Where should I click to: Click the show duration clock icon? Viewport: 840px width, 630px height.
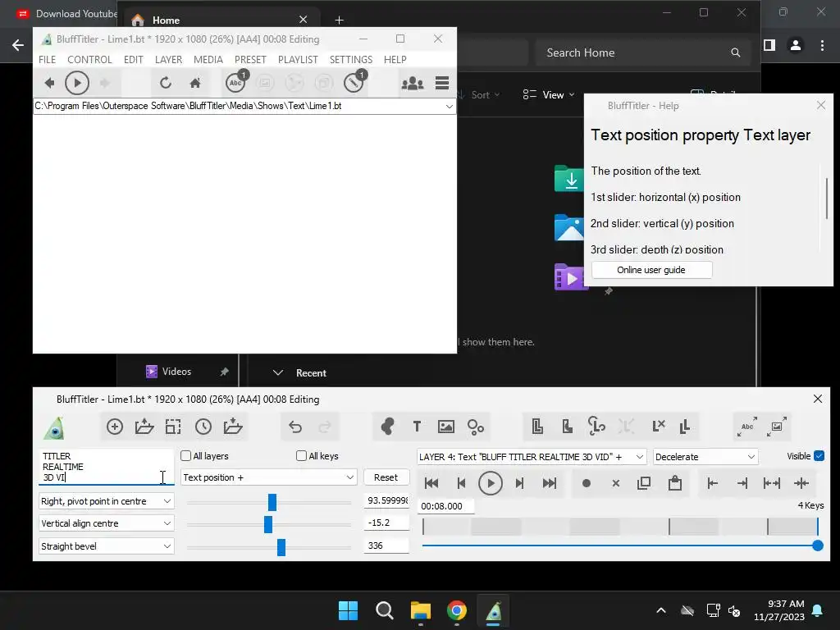(x=203, y=427)
